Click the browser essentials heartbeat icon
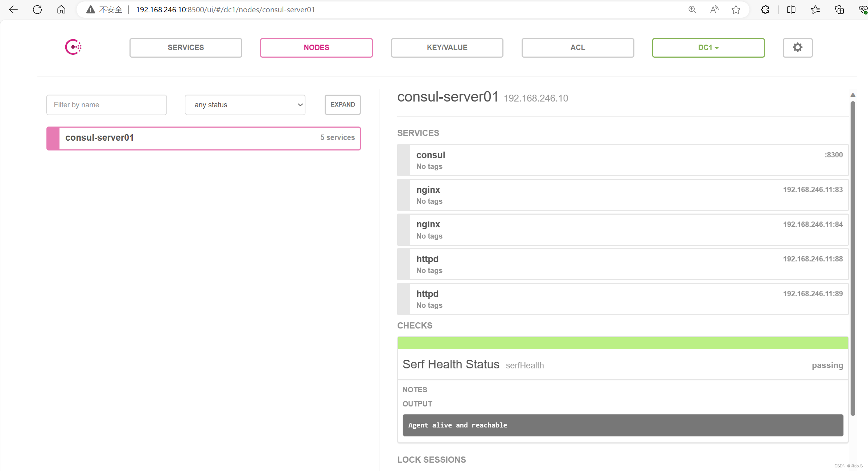The height and width of the screenshot is (471, 868). point(863,10)
